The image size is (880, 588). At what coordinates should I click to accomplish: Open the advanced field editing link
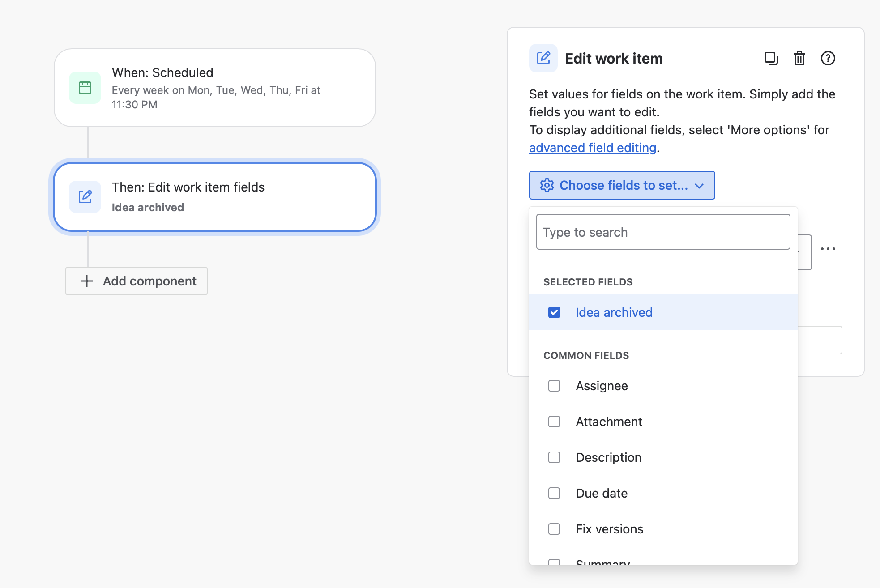(x=593, y=148)
